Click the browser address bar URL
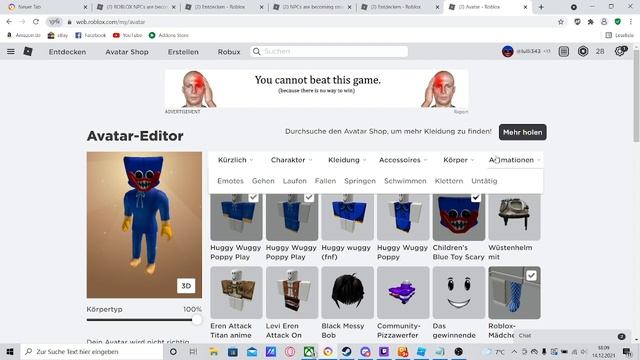Screen dimensions: 640x360 [110, 22]
